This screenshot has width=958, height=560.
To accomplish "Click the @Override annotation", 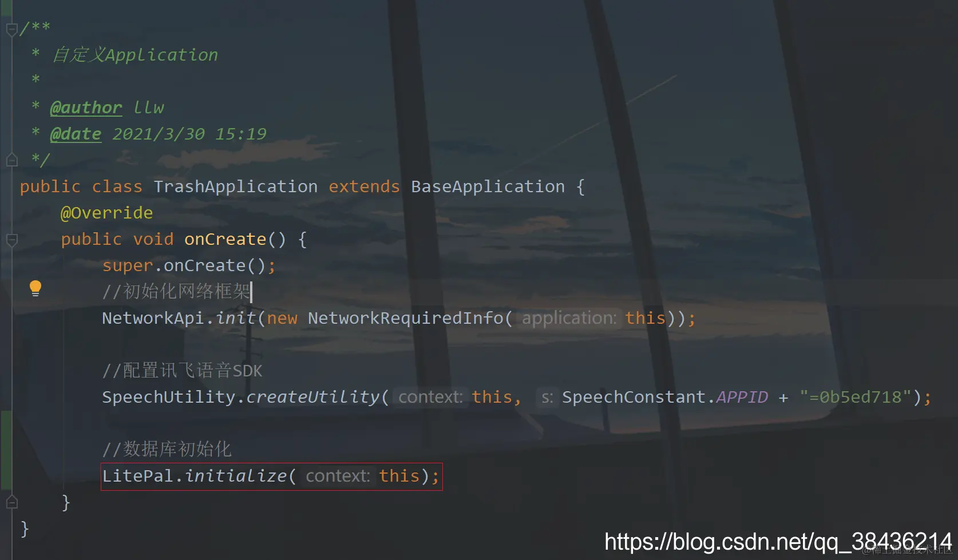I will pyautogui.click(x=106, y=213).
